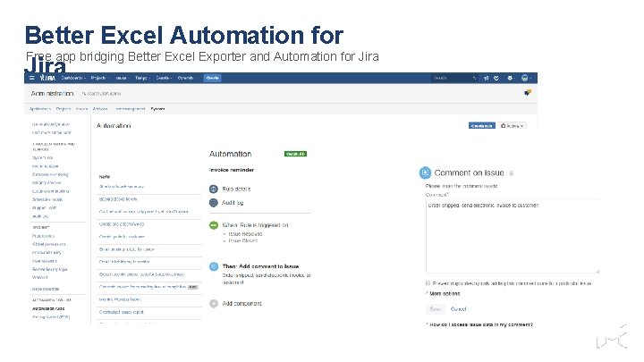Expand 'How do I access issue data' help
The width and height of the screenshot is (644, 362).
coord(479,324)
